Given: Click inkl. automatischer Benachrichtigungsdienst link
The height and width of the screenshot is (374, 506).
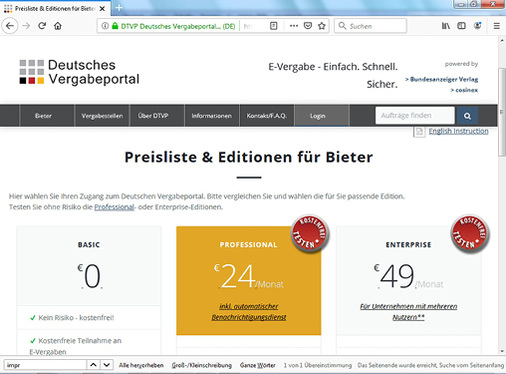Looking at the screenshot, I should pyautogui.click(x=249, y=311).
